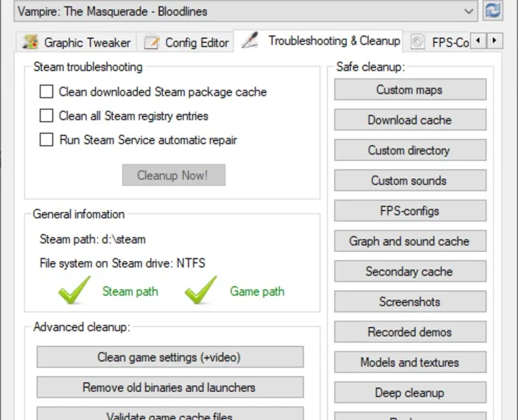This screenshot has width=518, height=420.
Task: Click the green 'Steam path' label
Action: (130, 291)
